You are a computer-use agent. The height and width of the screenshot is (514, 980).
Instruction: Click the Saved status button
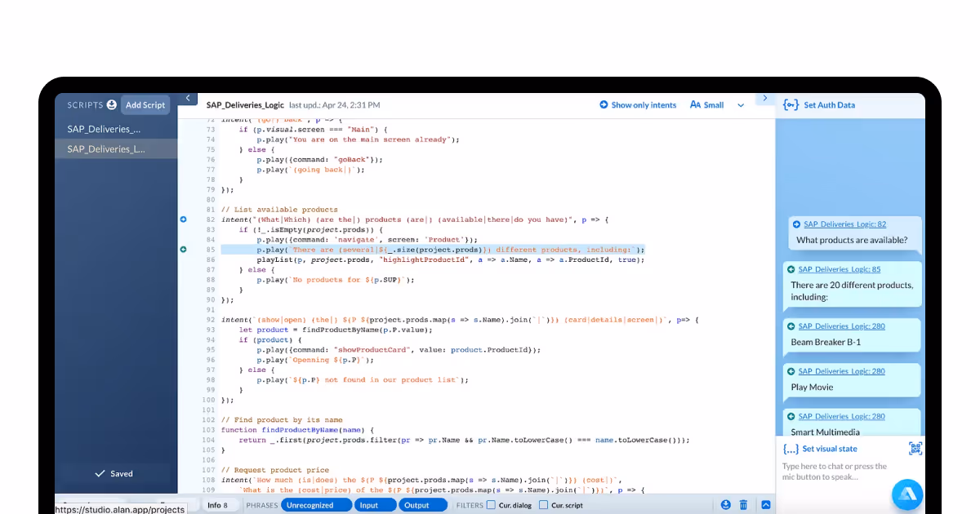[x=114, y=473]
